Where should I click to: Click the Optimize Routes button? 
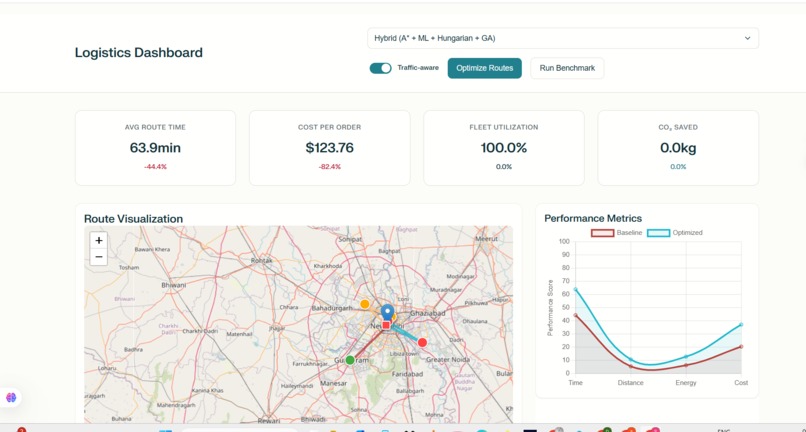click(x=484, y=68)
